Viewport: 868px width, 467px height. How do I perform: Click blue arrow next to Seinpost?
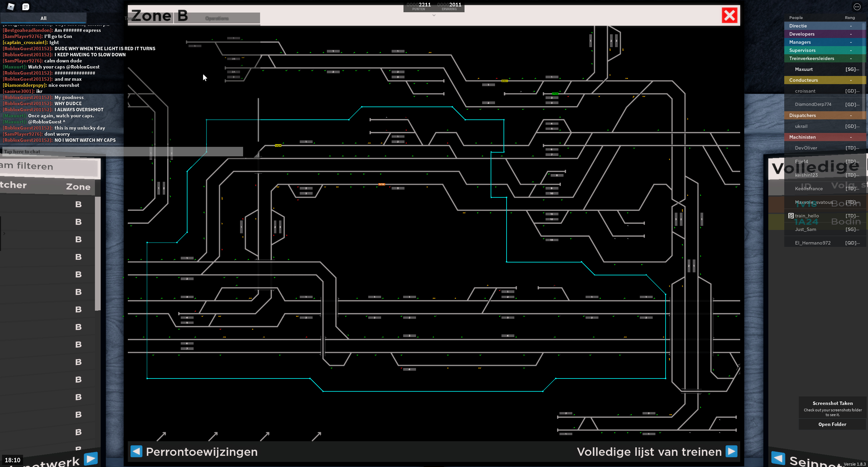pos(778,458)
